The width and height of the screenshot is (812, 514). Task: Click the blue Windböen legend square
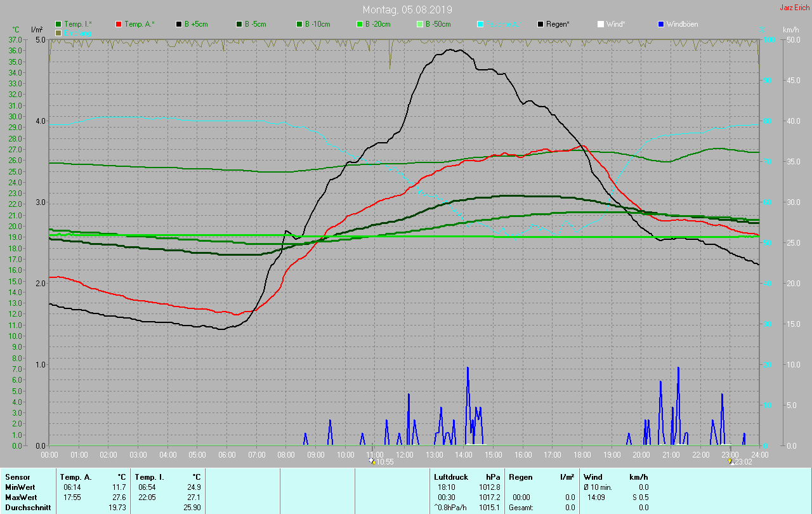tap(661, 24)
